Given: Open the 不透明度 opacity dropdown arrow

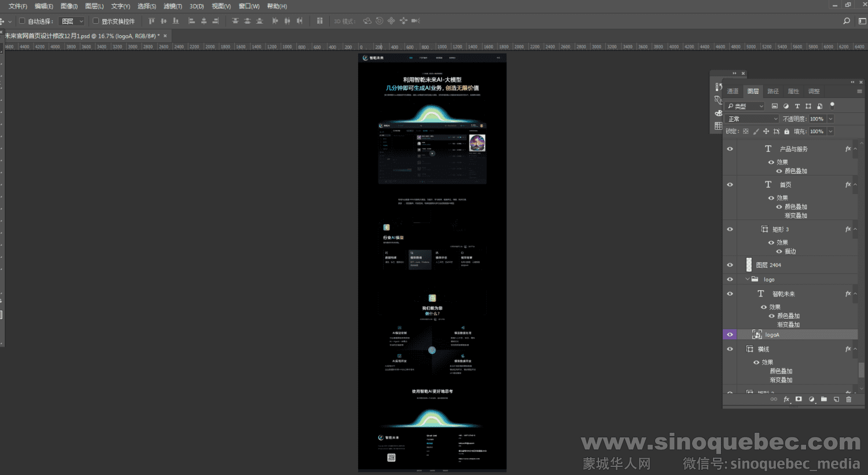Looking at the screenshot, I should 830,119.
